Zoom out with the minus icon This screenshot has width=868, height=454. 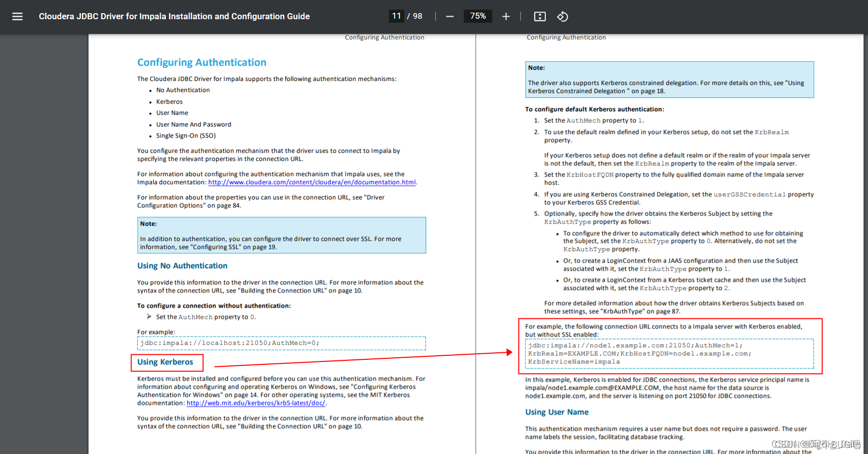tap(450, 17)
